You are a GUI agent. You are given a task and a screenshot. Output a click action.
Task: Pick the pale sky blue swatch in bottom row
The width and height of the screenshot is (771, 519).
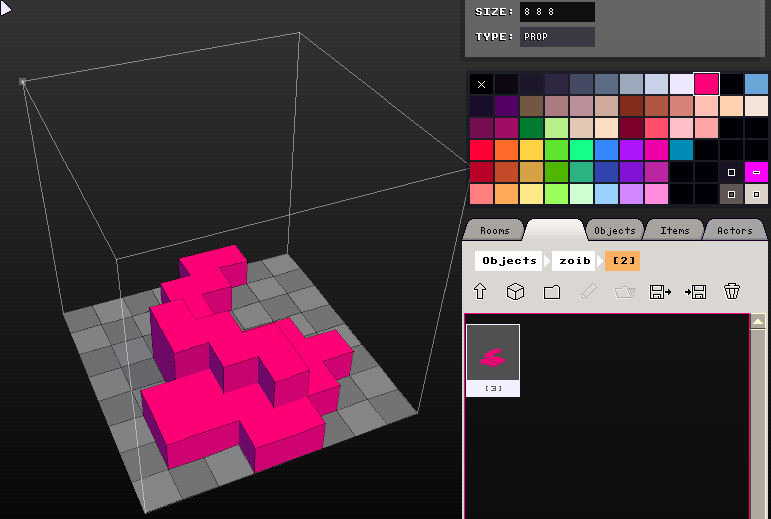tap(606, 194)
